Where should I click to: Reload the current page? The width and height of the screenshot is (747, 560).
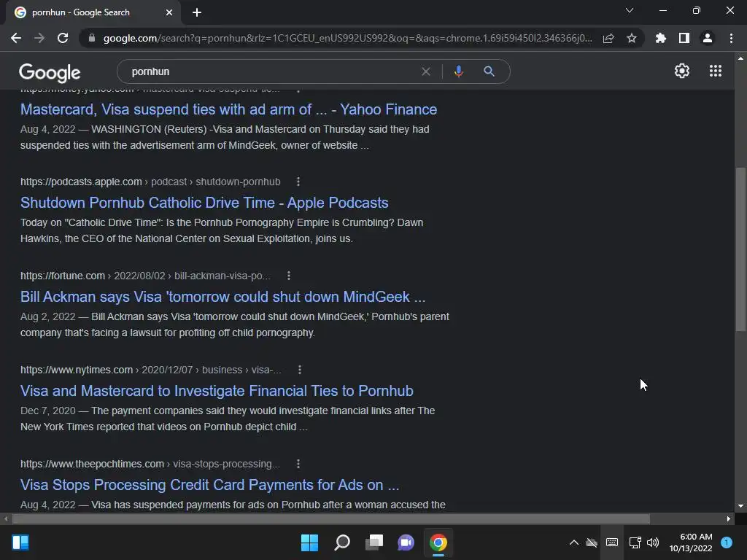tap(63, 38)
